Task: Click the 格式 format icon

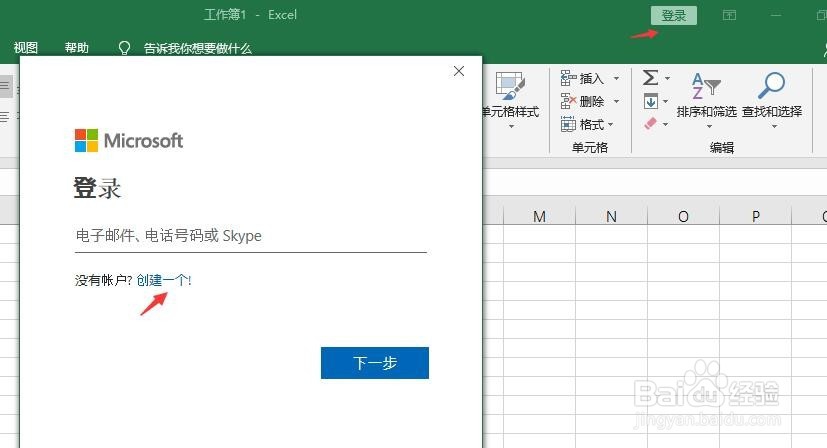Action: 568,125
